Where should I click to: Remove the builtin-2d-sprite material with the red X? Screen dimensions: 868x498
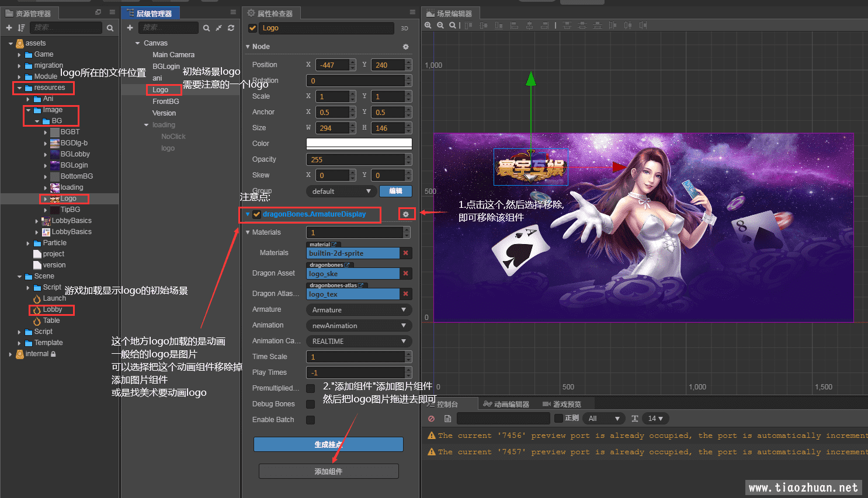(x=405, y=253)
